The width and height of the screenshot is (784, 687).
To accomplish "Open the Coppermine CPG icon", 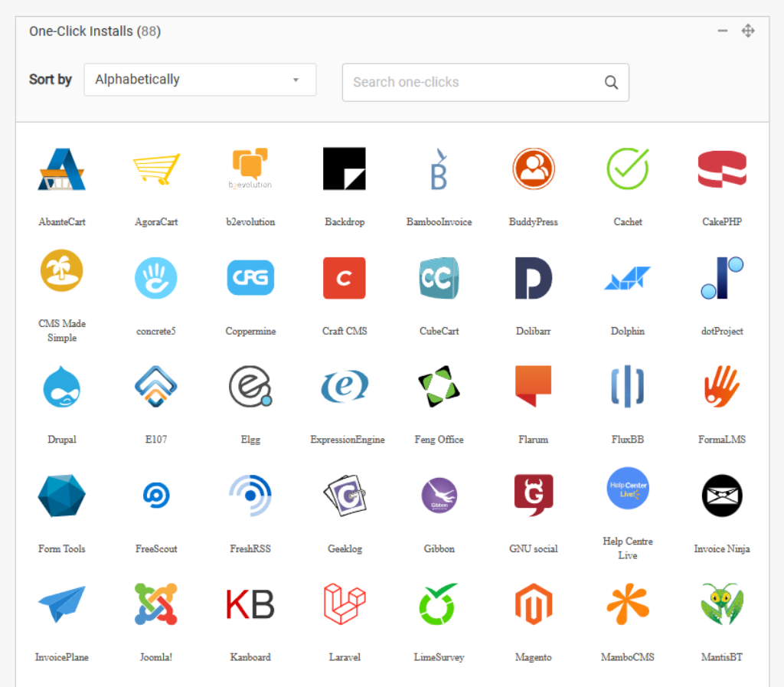I will tap(250, 277).
